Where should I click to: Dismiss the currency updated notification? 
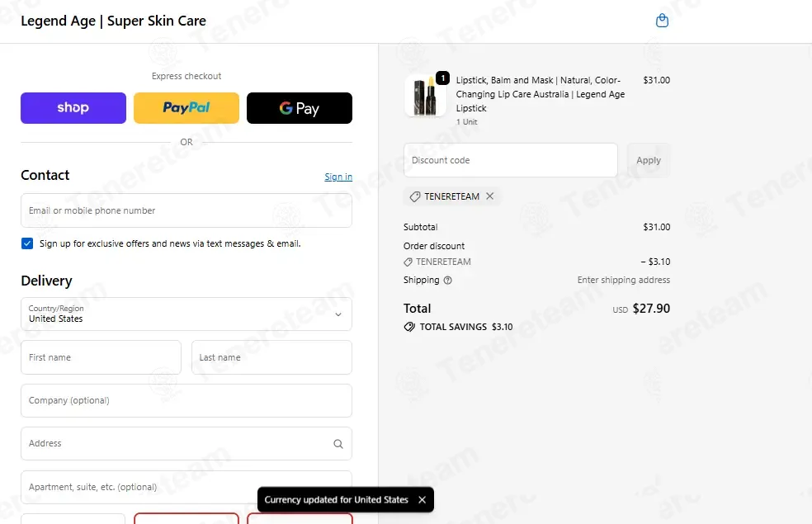coord(422,500)
